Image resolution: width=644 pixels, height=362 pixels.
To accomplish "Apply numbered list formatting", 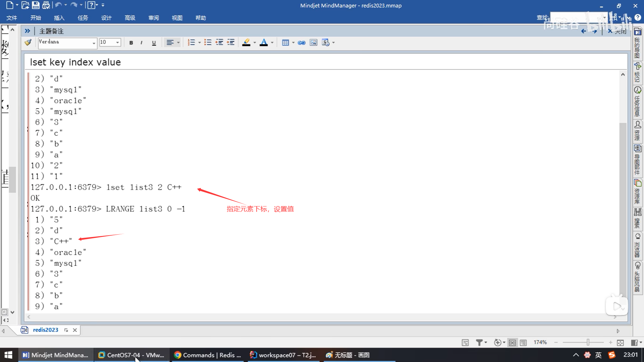I will point(191,43).
